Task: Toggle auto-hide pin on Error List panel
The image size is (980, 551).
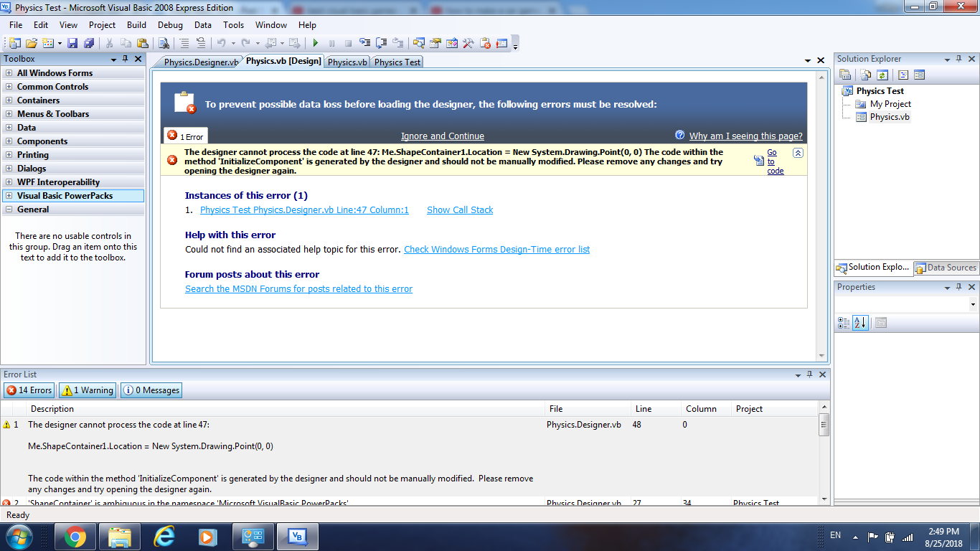Action: pyautogui.click(x=810, y=375)
